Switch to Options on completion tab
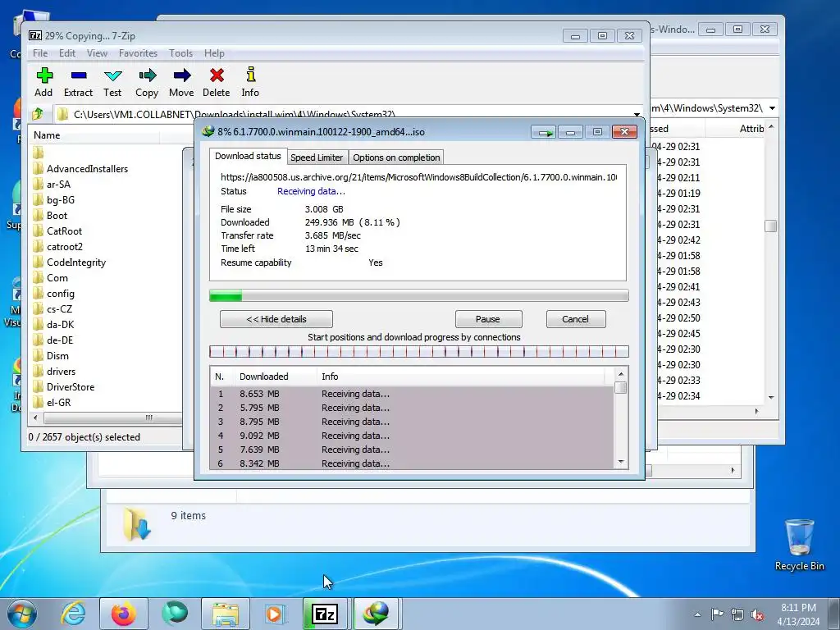840x630 pixels. 396,157
